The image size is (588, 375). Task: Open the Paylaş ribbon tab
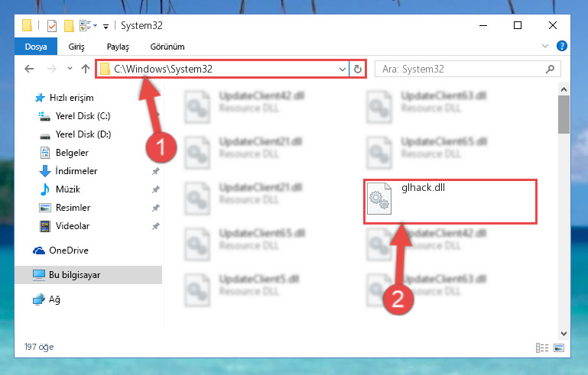(x=118, y=47)
